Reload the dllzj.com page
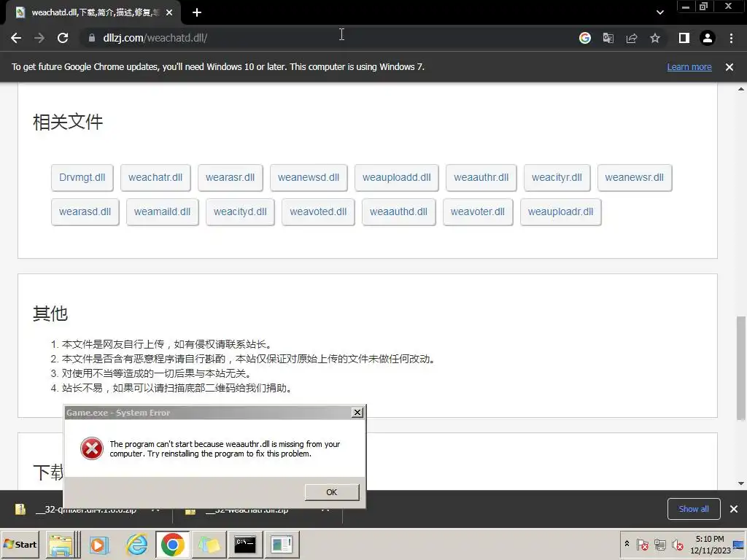The image size is (747, 560). (x=63, y=38)
